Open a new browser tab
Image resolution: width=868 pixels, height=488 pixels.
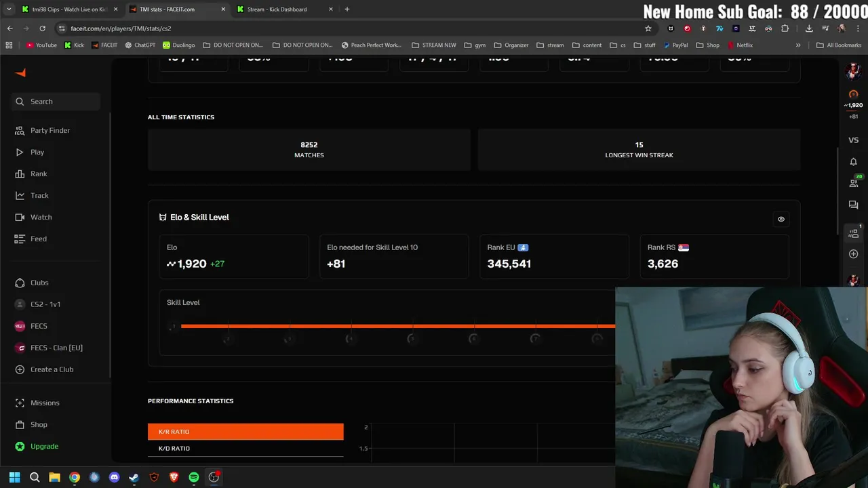[347, 9]
